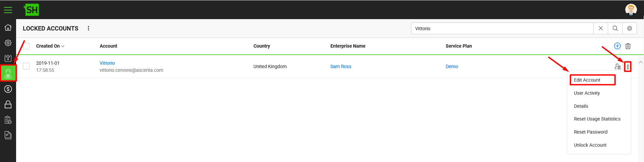Open the hamburger navigation menu

[x=8, y=10]
